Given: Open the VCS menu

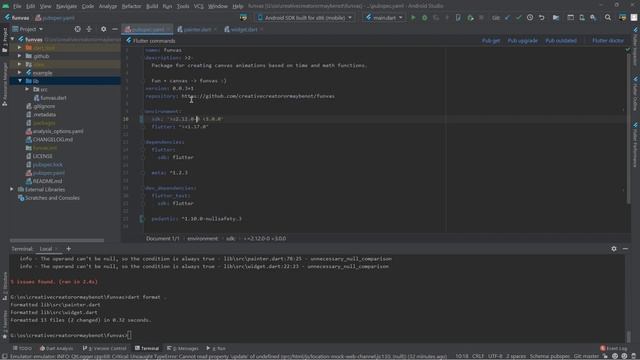Looking at the screenshot, I should [x=199, y=6].
